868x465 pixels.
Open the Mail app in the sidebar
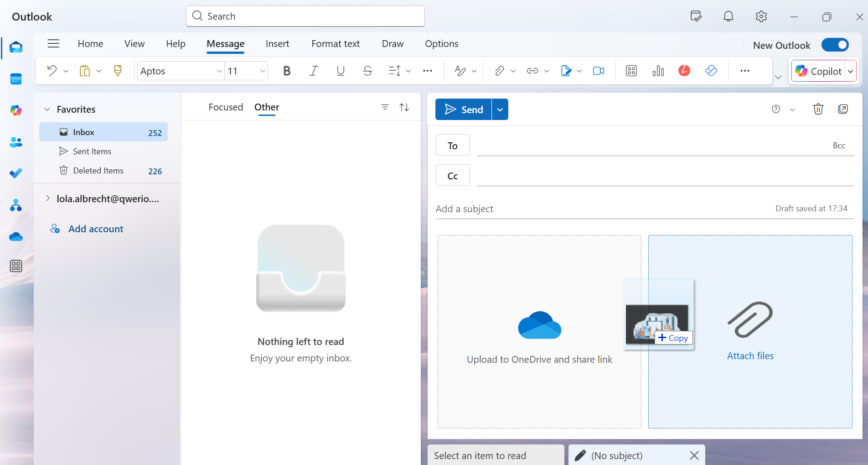coord(16,47)
